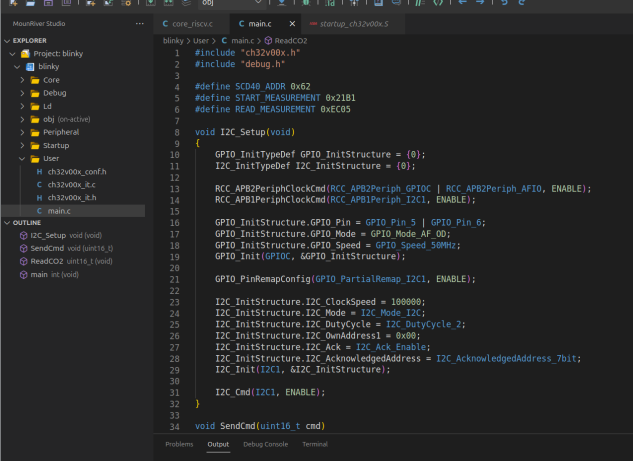Viewport: 633px width, 461px height.
Task: Open ch32v00x_it.h in the User folder
Action: [71, 198]
